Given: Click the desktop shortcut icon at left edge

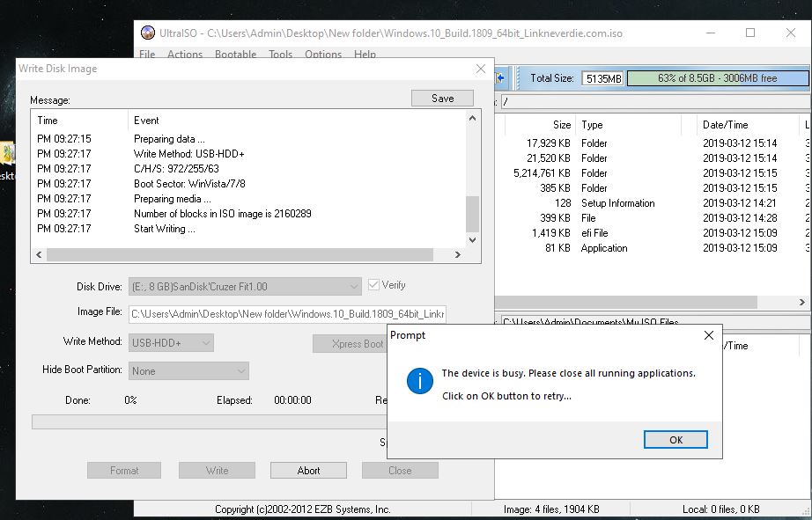Looking at the screenshot, I should coord(7,154).
